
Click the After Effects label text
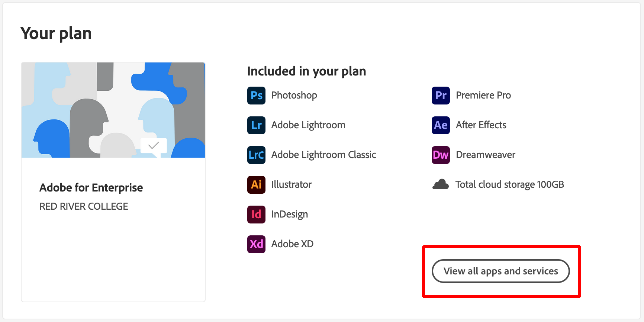point(481,125)
